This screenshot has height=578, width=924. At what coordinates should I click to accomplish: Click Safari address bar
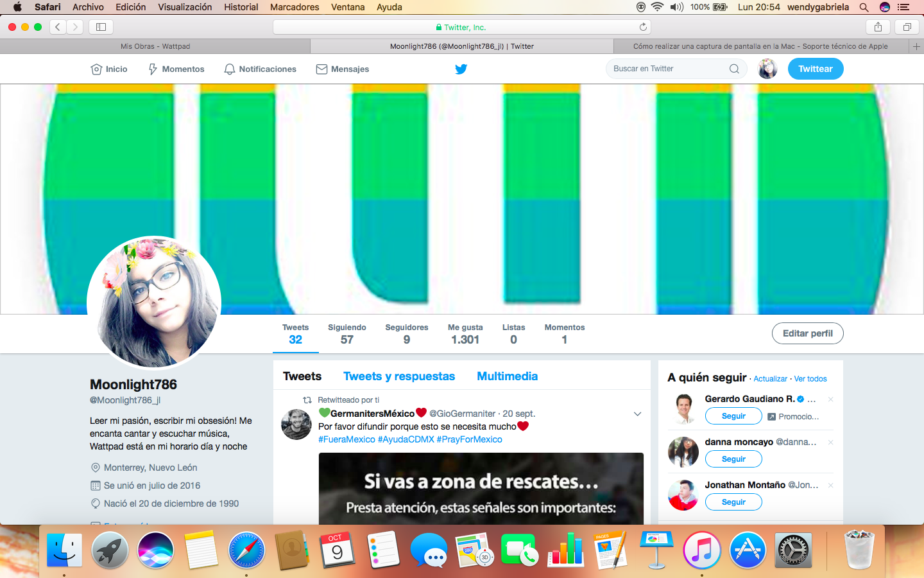coord(462,27)
